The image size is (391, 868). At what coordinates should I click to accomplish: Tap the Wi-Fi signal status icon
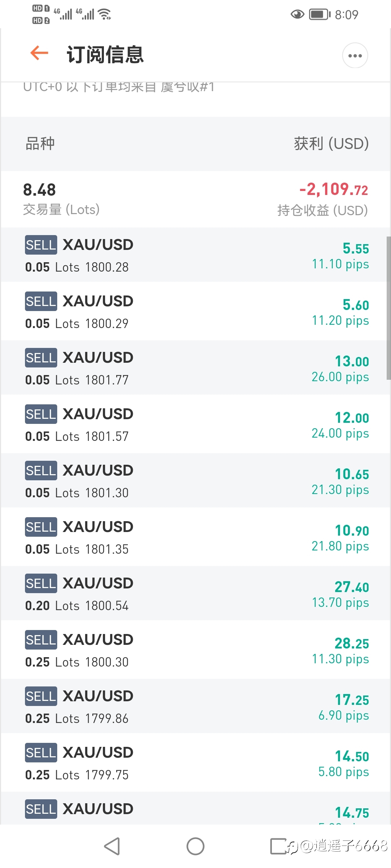tap(105, 14)
